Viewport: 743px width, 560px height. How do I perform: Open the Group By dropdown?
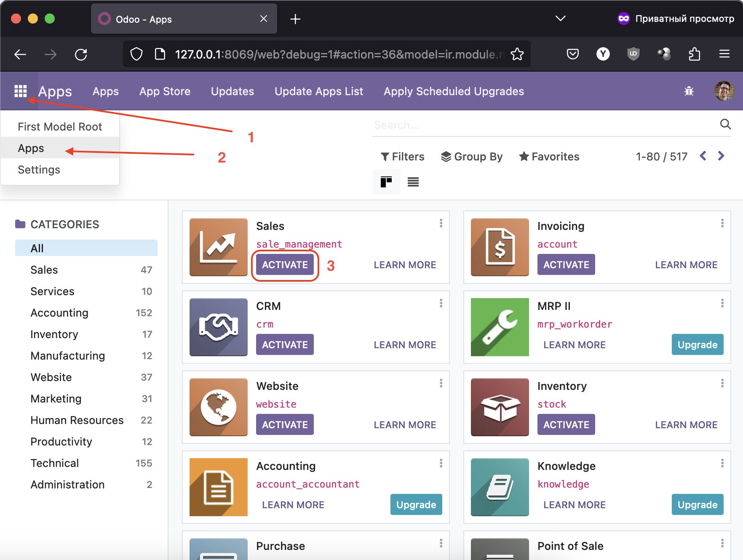click(x=472, y=157)
